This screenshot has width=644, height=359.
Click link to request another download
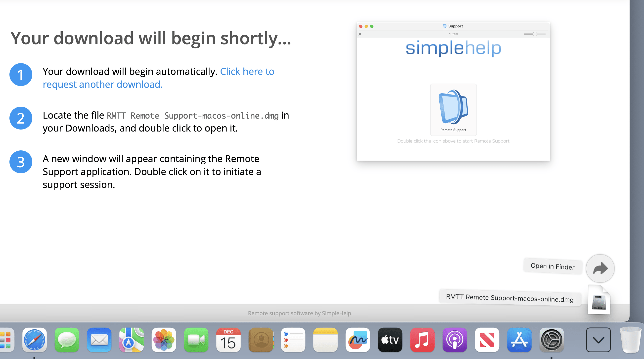pyautogui.click(x=158, y=78)
